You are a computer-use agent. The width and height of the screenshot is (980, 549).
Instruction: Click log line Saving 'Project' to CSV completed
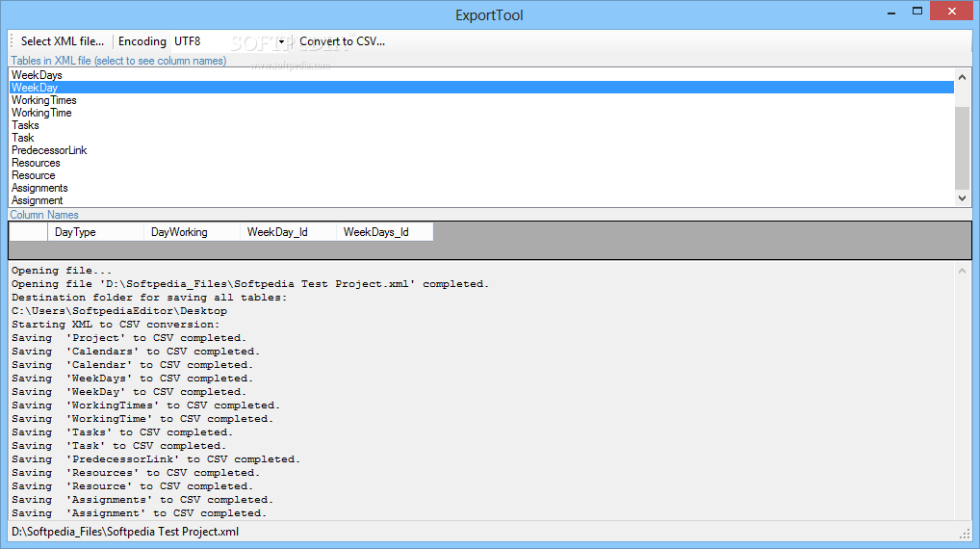[129, 338]
